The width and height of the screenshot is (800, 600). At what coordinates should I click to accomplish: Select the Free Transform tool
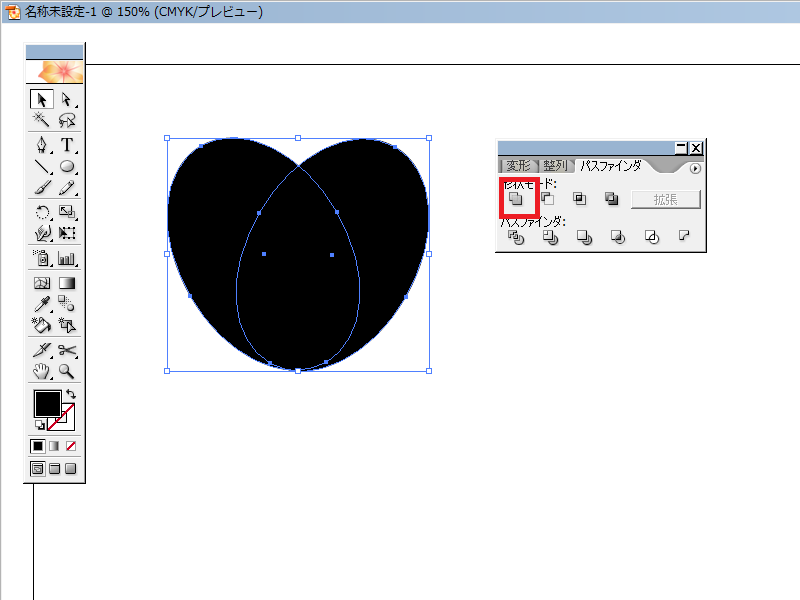point(66,233)
